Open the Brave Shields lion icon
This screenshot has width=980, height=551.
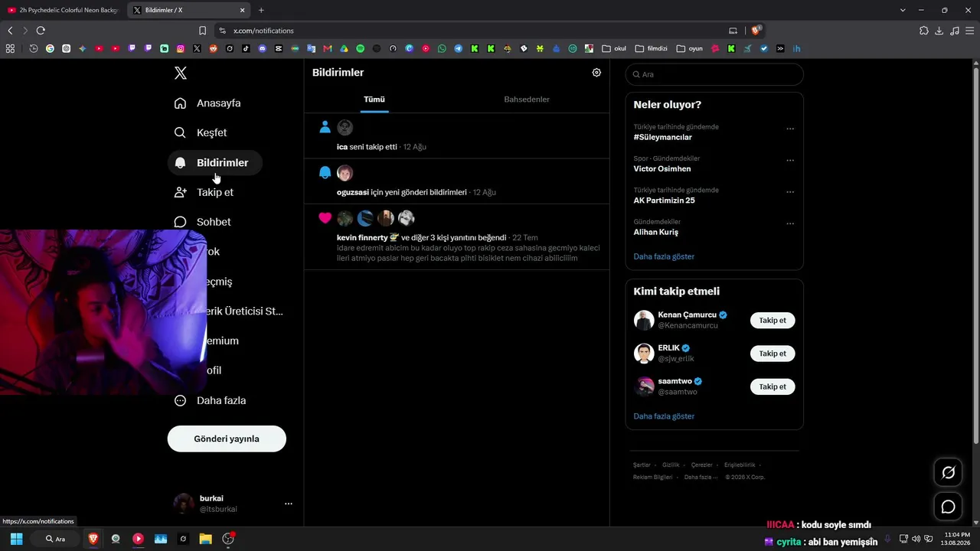756,31
